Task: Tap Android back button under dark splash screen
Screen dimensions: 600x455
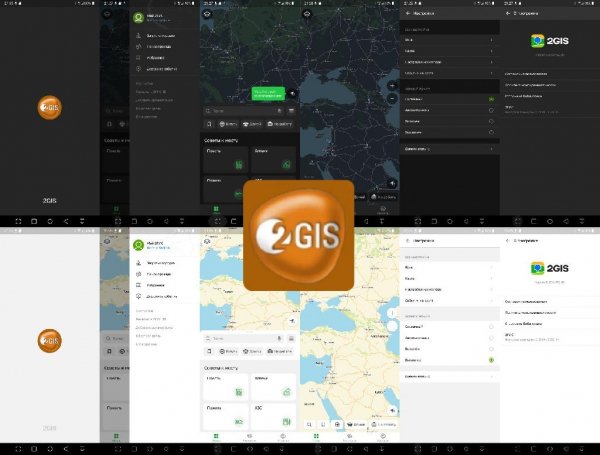Action: point(66,221)
